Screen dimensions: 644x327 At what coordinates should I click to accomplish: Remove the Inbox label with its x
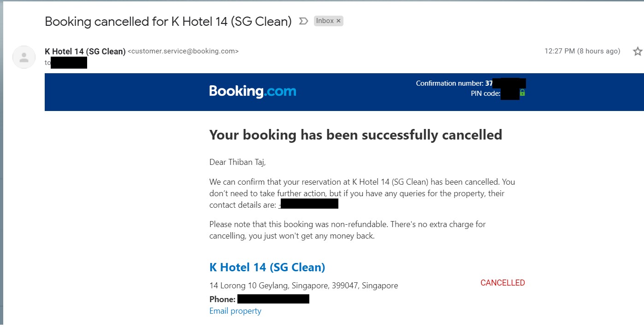pyautogui.click(x=338, y=21)
